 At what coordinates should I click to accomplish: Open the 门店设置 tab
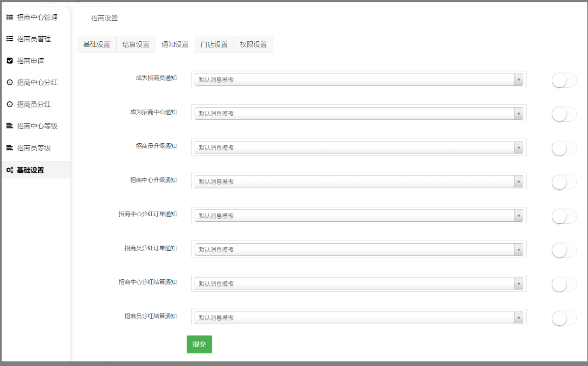[214, 44]
